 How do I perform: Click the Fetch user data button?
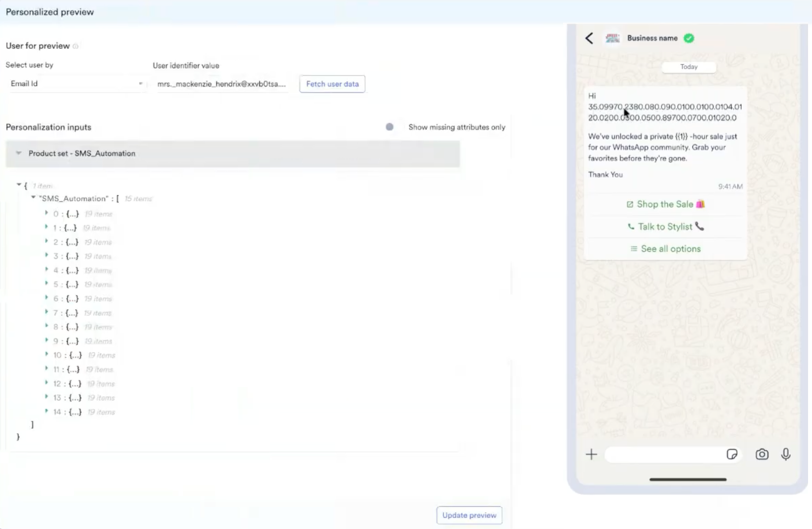332,84
